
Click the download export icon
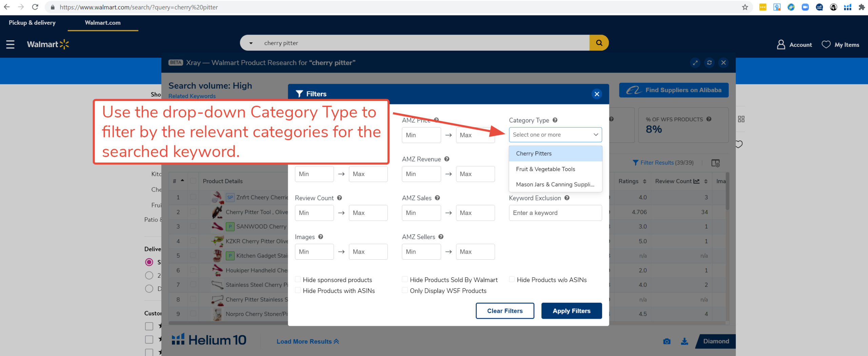click(685, 341)
